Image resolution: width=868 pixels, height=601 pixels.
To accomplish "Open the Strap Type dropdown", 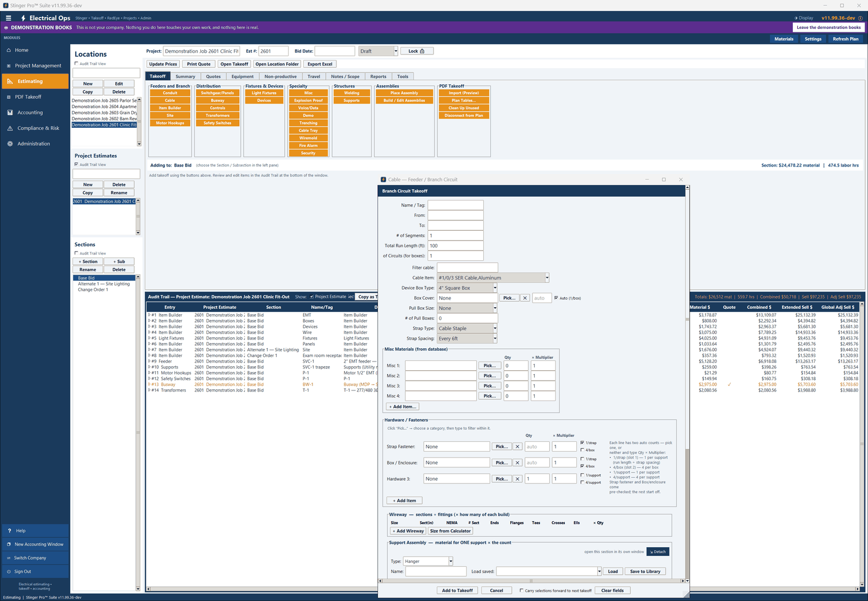I will (495, 329).
